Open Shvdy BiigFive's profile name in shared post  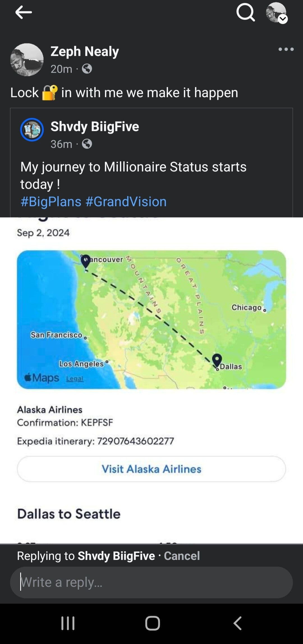pos(95,127)
